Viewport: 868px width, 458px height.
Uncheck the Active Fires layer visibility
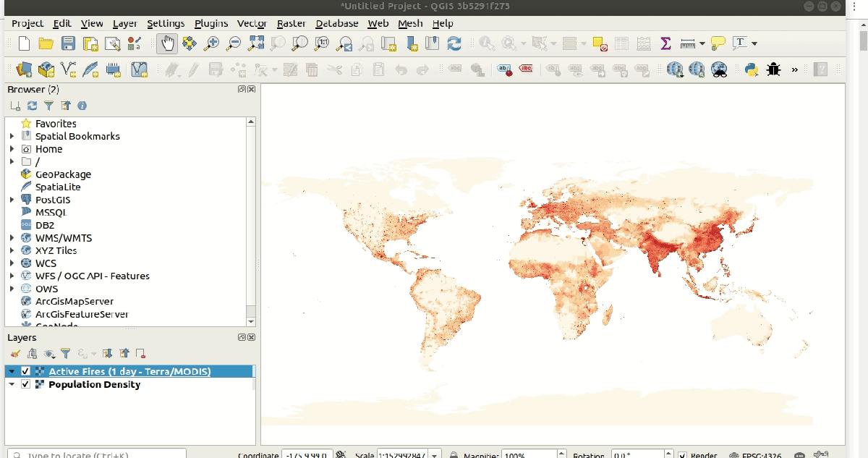(26, 371)
